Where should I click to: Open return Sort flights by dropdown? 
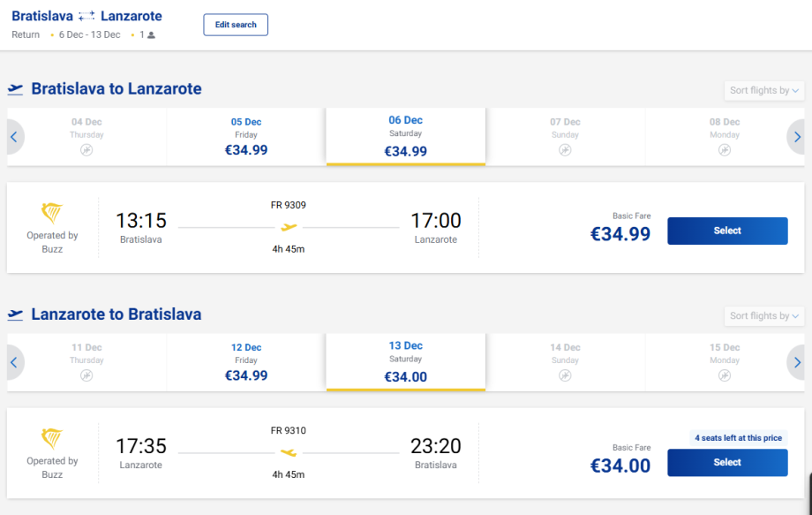point(763,315)
